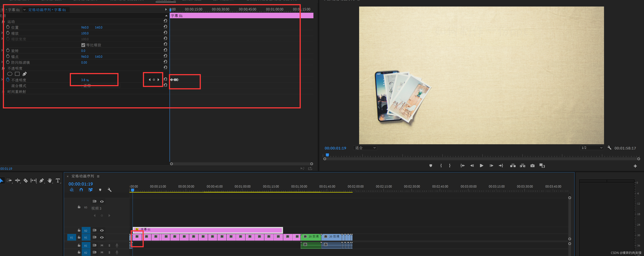Mute the A1 audio track

(102, 246)
